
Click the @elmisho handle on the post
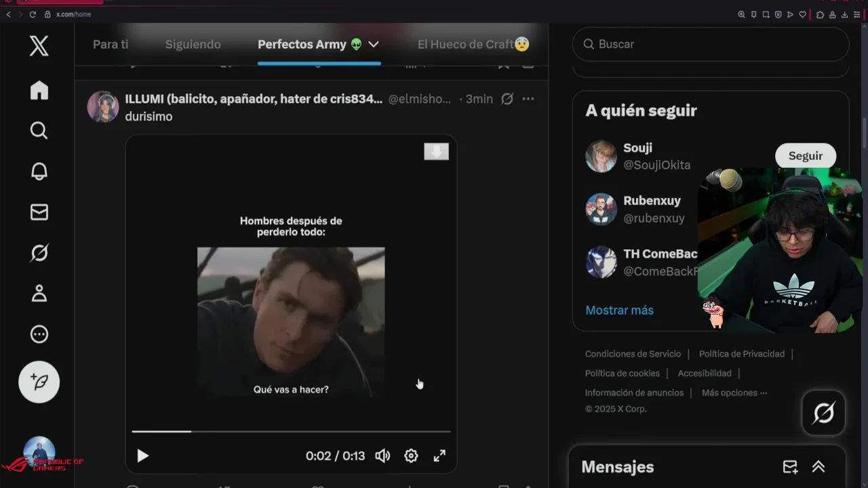pos(419,99)
